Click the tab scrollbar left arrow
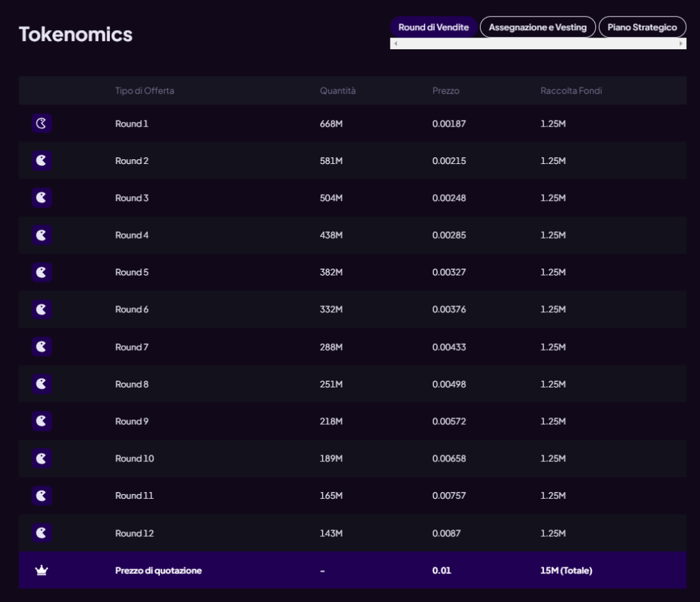700x602 pixels. click(x=395, y=44)
